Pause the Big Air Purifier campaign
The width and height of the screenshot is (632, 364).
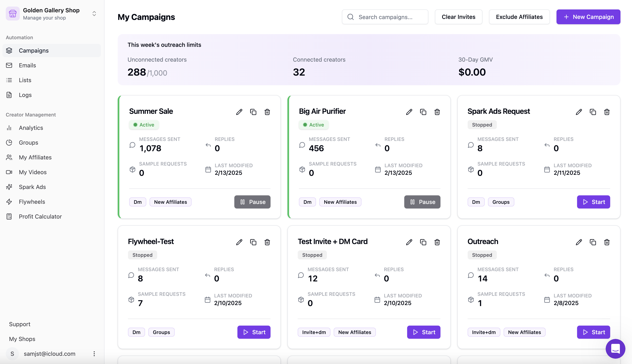[x=422, y=202]
